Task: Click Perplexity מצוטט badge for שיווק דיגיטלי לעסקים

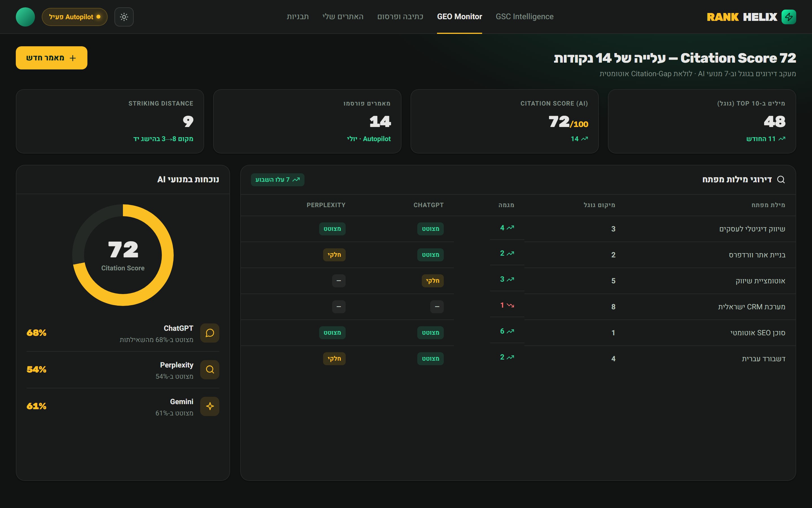Action: [332, 229]
